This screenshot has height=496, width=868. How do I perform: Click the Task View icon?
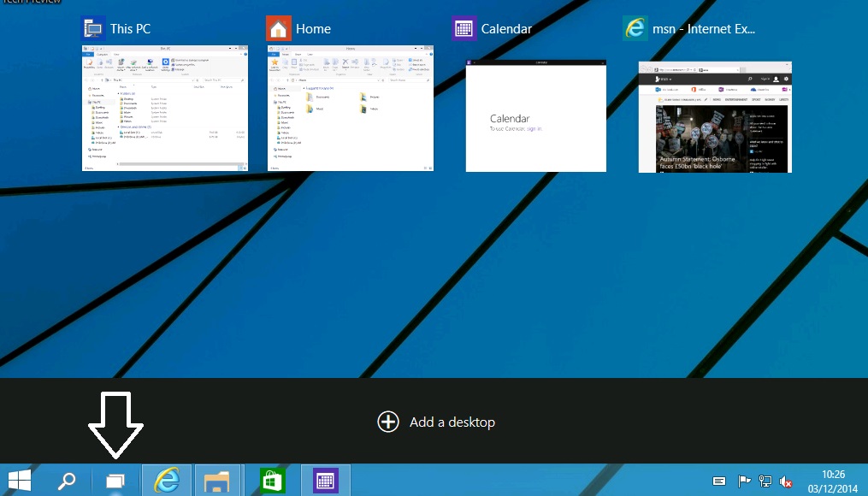click(115, 480)
